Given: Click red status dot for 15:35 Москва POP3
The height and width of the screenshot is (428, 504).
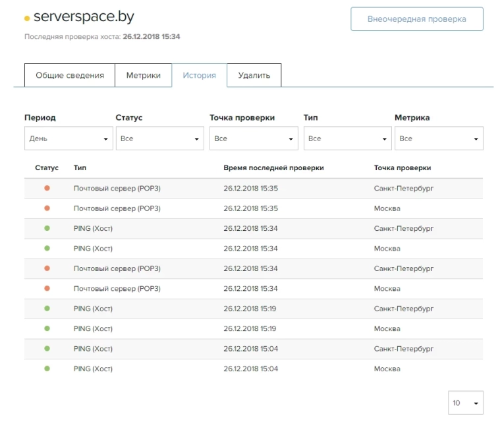Looking at the screenshot, I should click(47, 208).
